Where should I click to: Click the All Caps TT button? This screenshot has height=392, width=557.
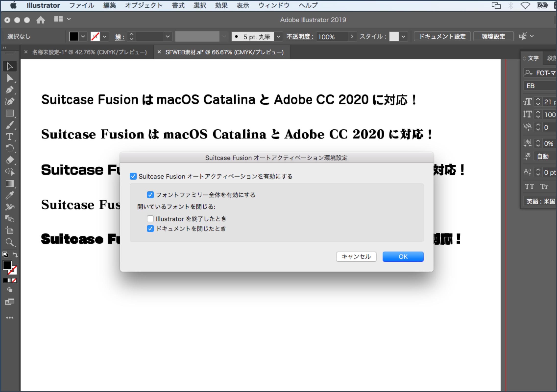pos(529,187)
